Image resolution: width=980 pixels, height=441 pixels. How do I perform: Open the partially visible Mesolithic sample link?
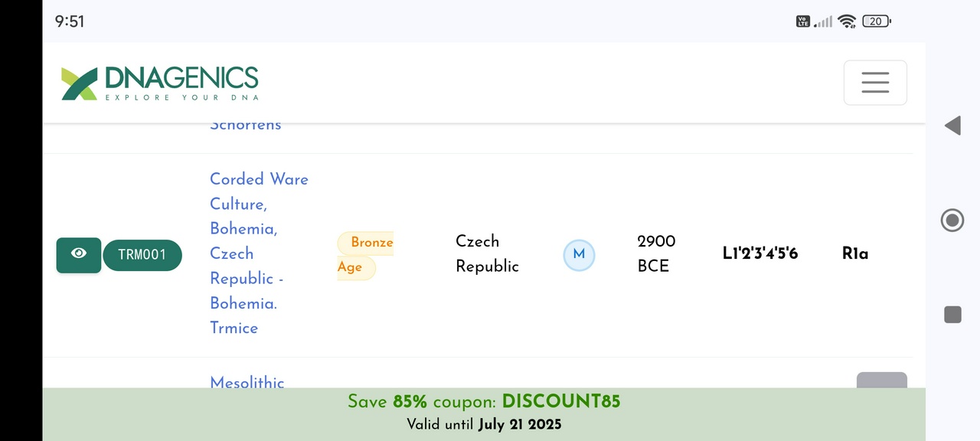tap(247, 382)
